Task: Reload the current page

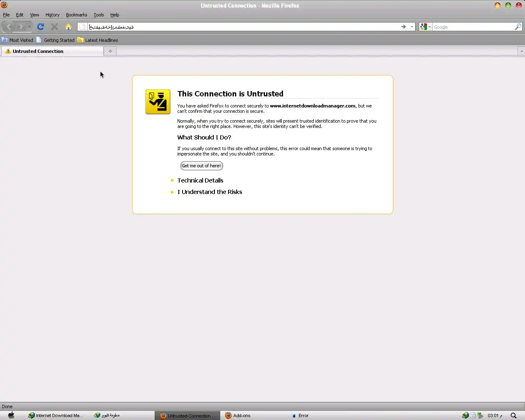Action: [x=41, y=27]
